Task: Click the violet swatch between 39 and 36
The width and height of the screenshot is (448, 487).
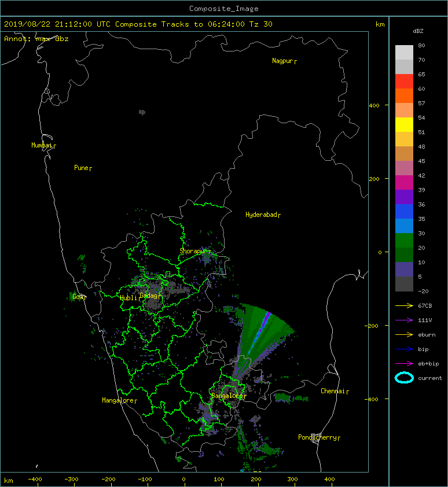Action: pyautogui.click(x=404, y=197)
